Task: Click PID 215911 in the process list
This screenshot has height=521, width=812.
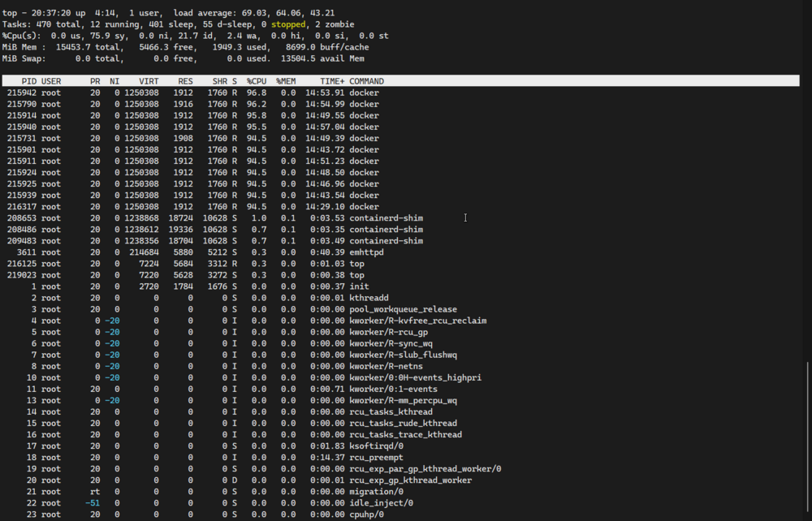Action: coord(22,161)
